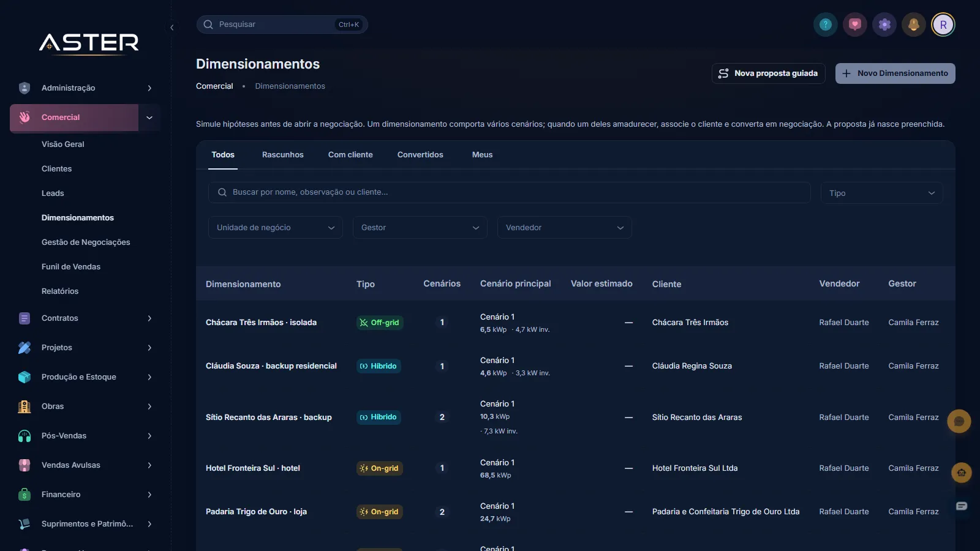This screenshot has width=980, height=551.
Task: Open the Leads sidebar item
Action: (x=53, y=193)
